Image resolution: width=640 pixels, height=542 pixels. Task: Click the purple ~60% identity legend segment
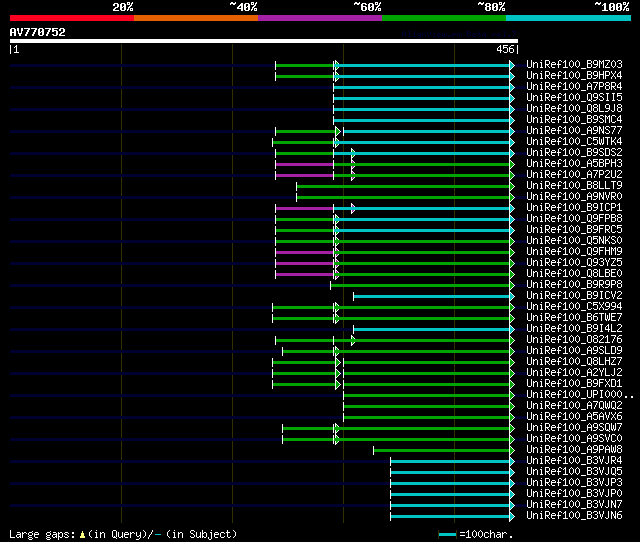point(320,18)
